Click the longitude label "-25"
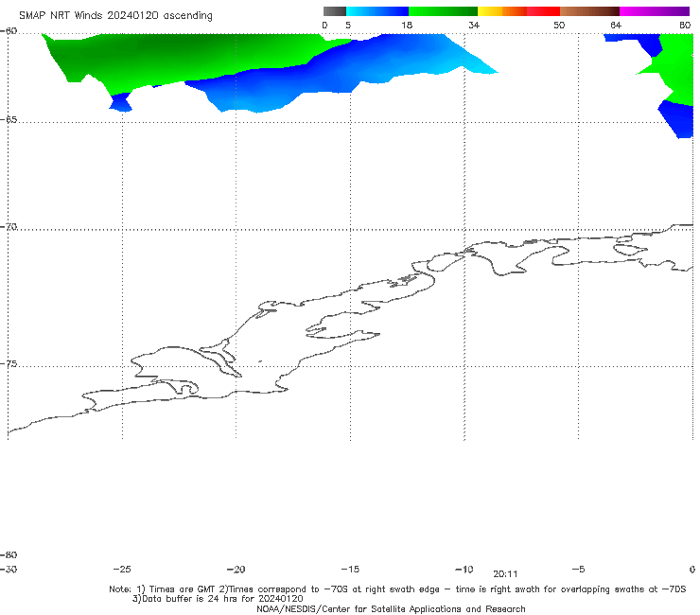The width and height of the screenshot is (700, 615). point(122,570)
